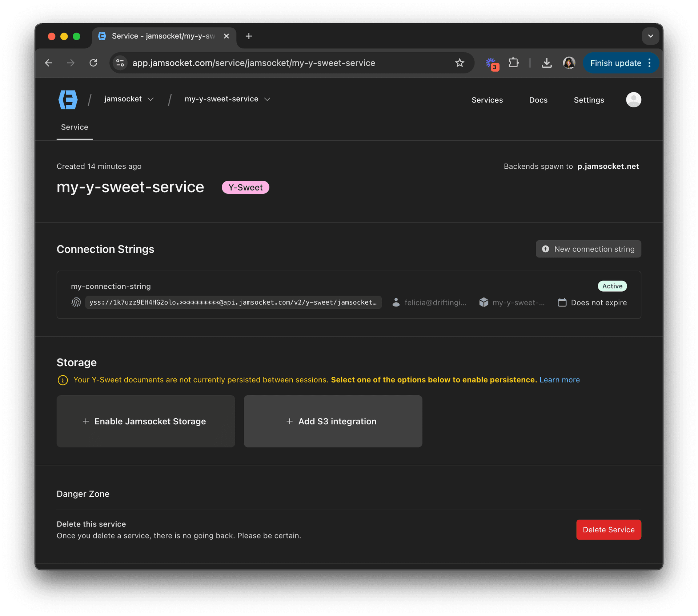Click Add S3 integration

333,421
